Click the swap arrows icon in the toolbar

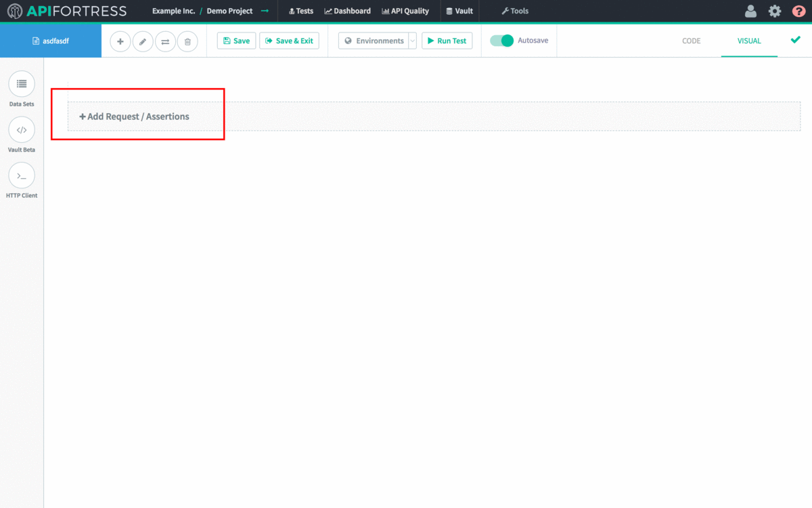click(x=165, y=41)
